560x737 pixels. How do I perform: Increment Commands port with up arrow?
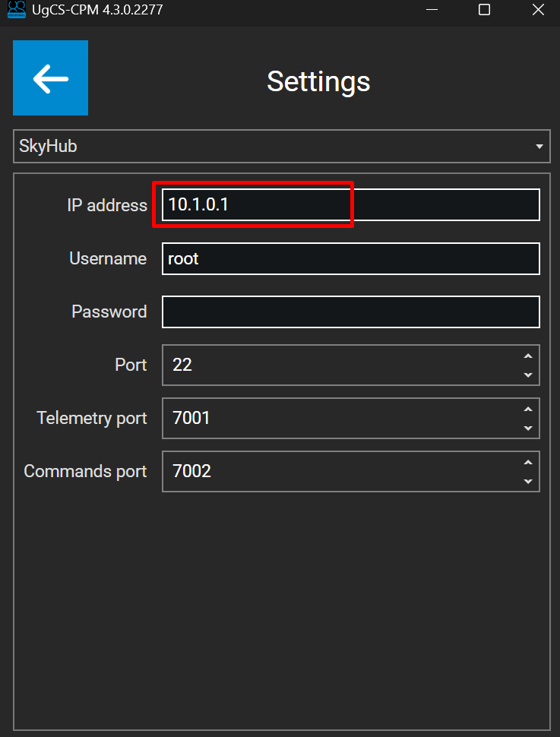527,463
